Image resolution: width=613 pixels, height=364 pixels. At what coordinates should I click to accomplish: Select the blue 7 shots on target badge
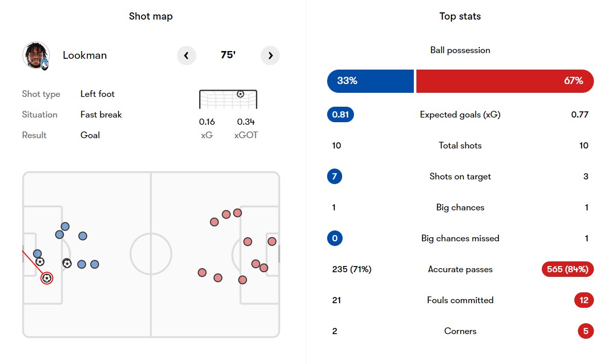point(335,176)
